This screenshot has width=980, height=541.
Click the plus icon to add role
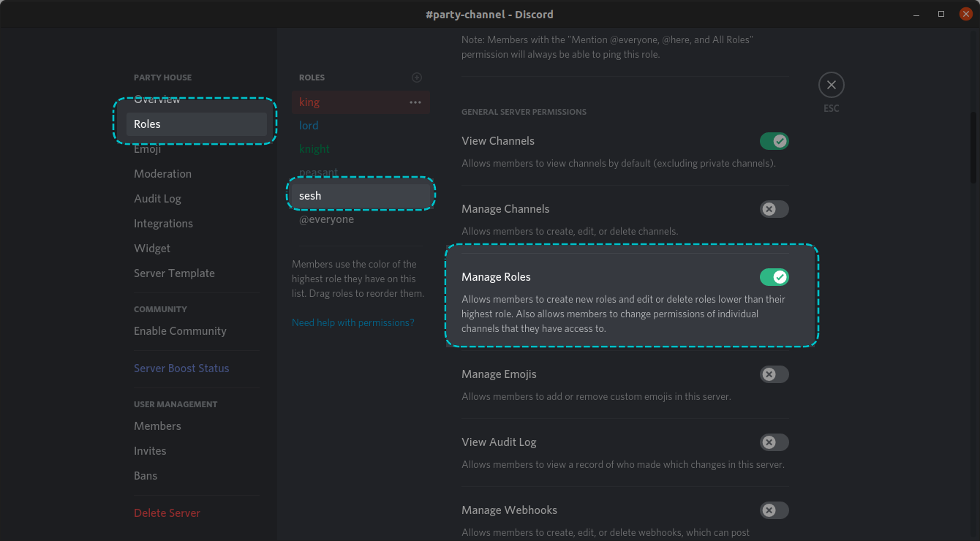click(417, 77)
